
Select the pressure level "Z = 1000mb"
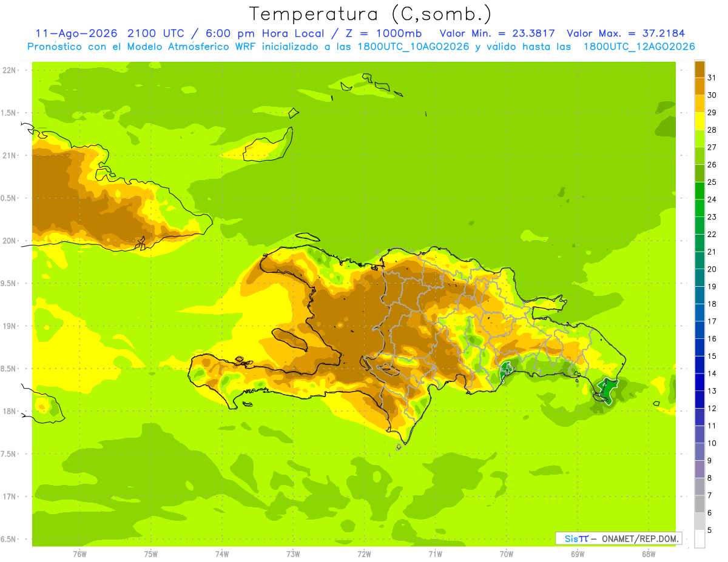pyautogui.click(x=383, y=34)
